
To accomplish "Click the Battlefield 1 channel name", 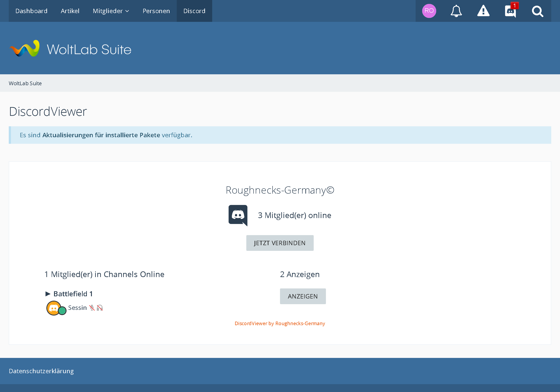I will pyautogui.click(x=73, y=294).
